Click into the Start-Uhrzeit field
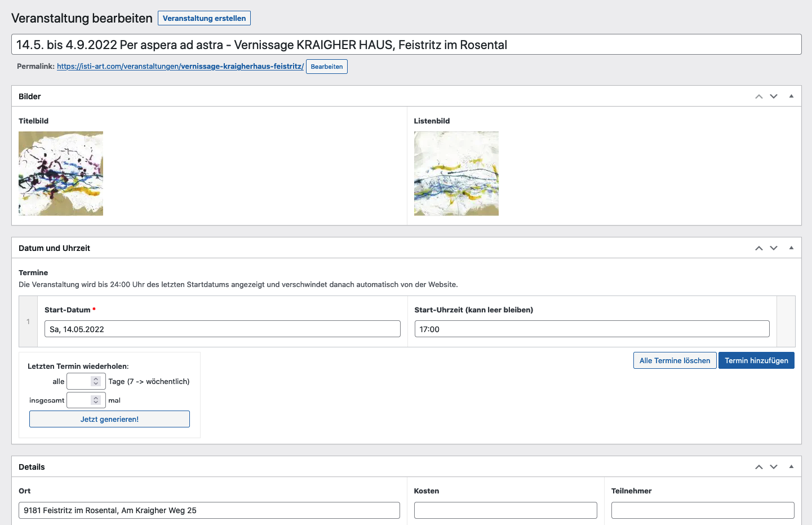The width and height of the screenshot is (812, 525). point(592,329)
